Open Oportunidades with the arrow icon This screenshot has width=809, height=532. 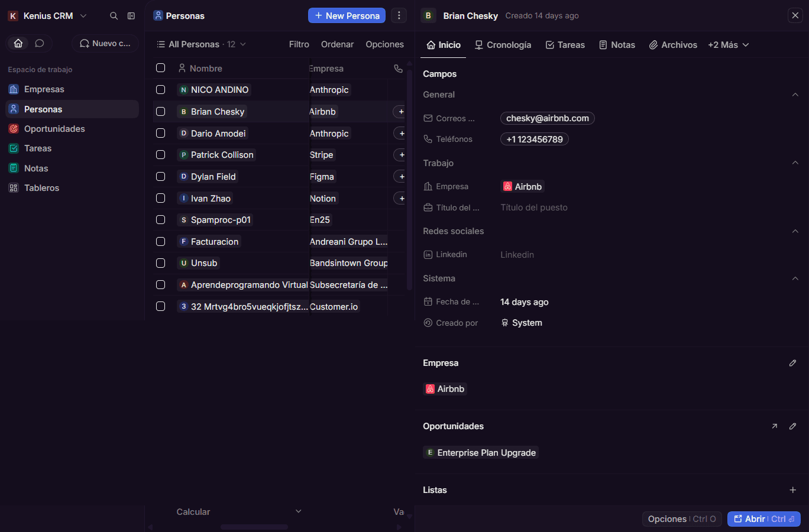(x=774, y=426)
